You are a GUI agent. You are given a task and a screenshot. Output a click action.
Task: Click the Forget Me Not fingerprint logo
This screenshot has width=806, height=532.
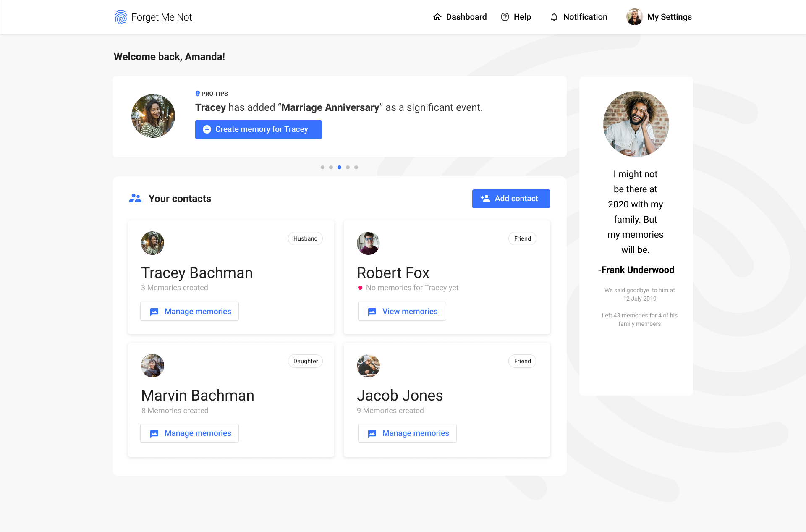coord(120,17)
